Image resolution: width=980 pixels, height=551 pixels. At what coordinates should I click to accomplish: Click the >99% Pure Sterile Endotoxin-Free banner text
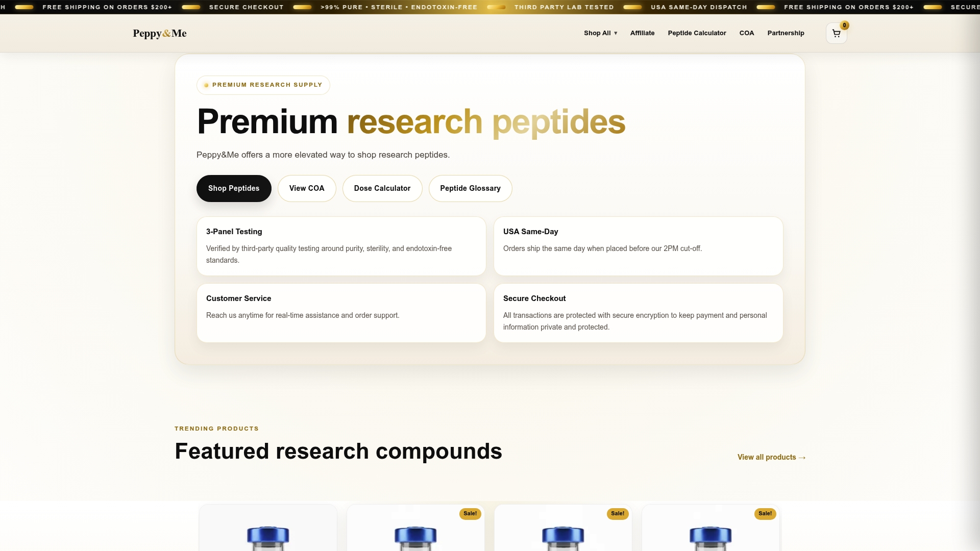click(399, 7)
